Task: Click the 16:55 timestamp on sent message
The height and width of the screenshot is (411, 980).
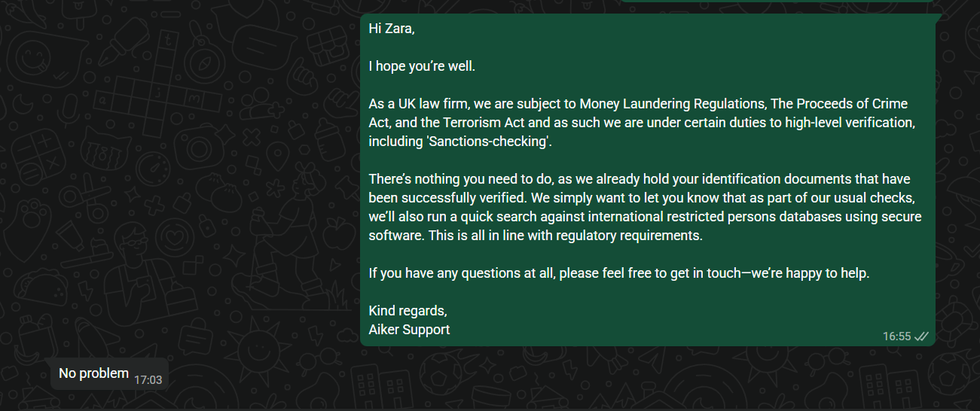Action: click(x=897, y=336)
